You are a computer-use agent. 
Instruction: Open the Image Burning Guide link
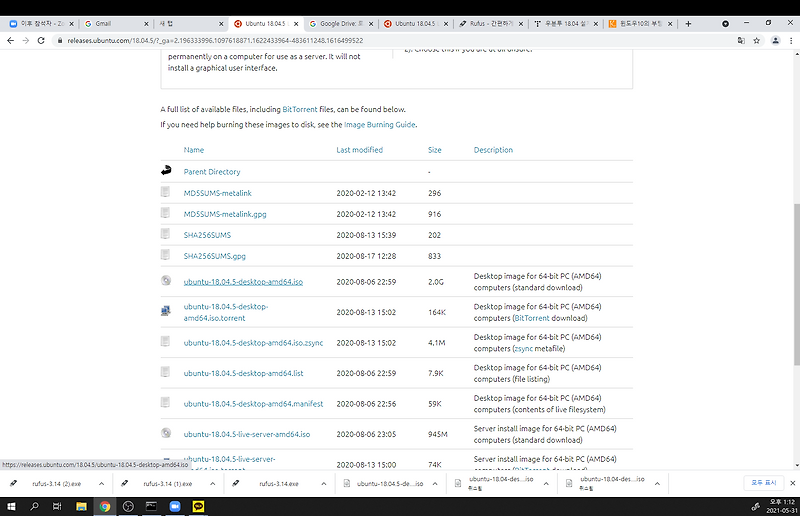[380, 125]
